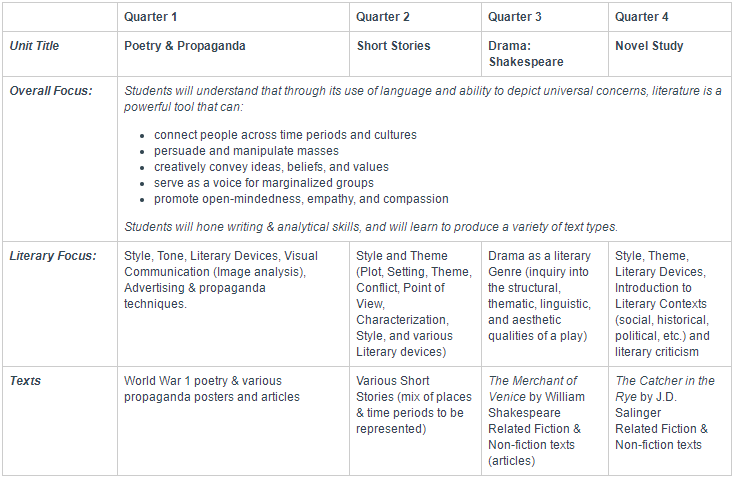Select the Poetry & Propaganda unit title
The width and height of the screenshot is (734, 478).
click(184, 46)
